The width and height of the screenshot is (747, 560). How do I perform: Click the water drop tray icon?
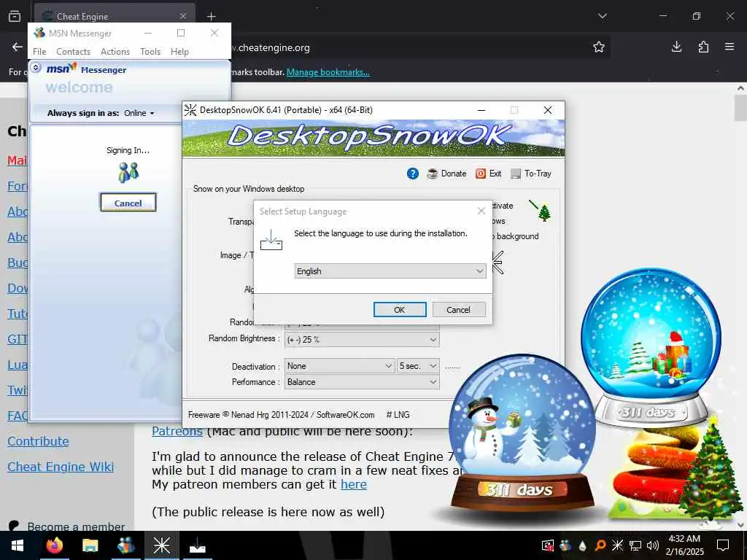(x=582, y=545)
